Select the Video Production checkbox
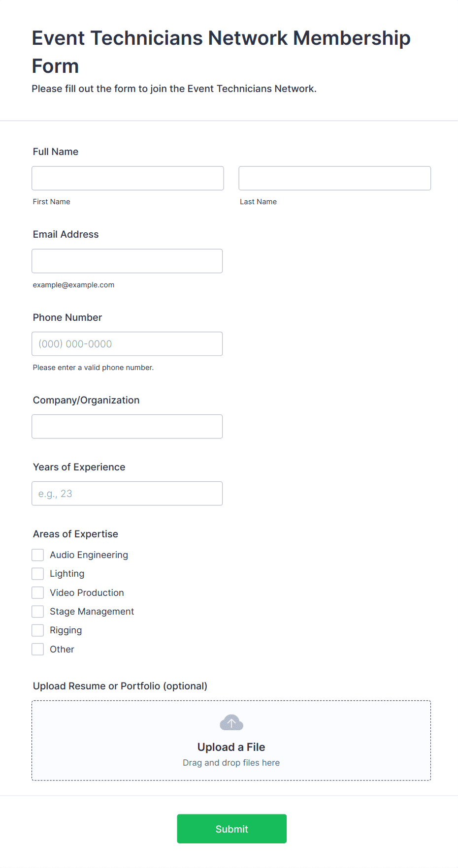The width and height of the screenshot is (458, 868). [x=38, y=592]
